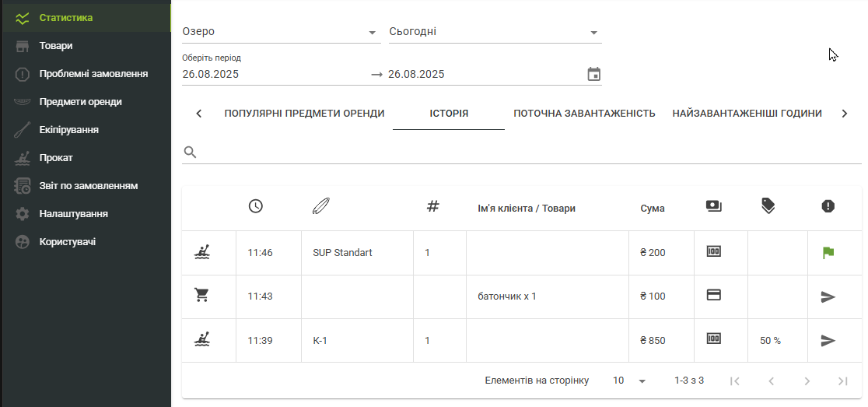868x407 pixels.
Task: Click the clock time column header icon
Action: [255, 206]
